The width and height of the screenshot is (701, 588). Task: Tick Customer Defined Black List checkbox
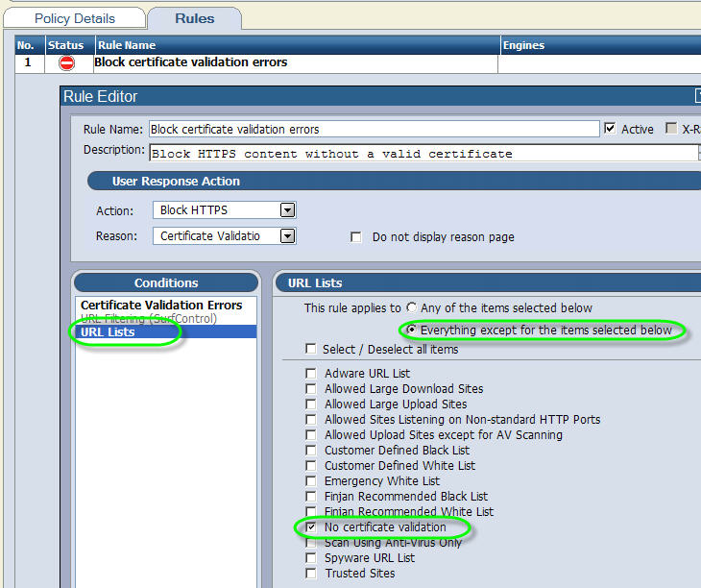(310, 451)
